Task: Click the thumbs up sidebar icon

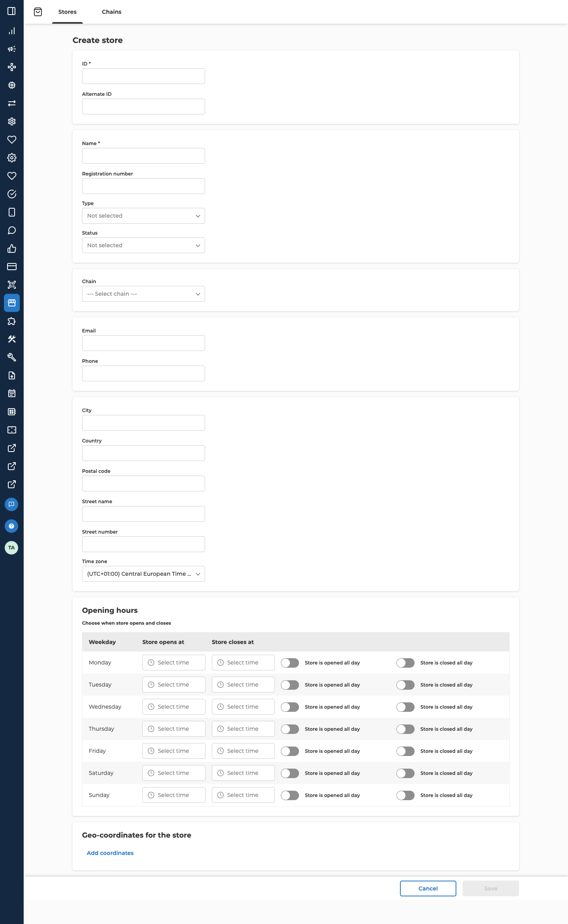Action: 12,248
